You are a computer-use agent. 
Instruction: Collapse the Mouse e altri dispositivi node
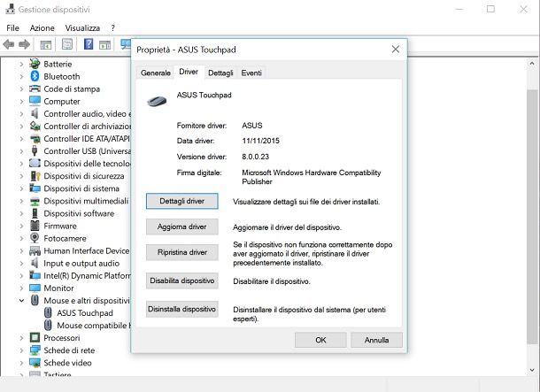[x=21, y=301]
